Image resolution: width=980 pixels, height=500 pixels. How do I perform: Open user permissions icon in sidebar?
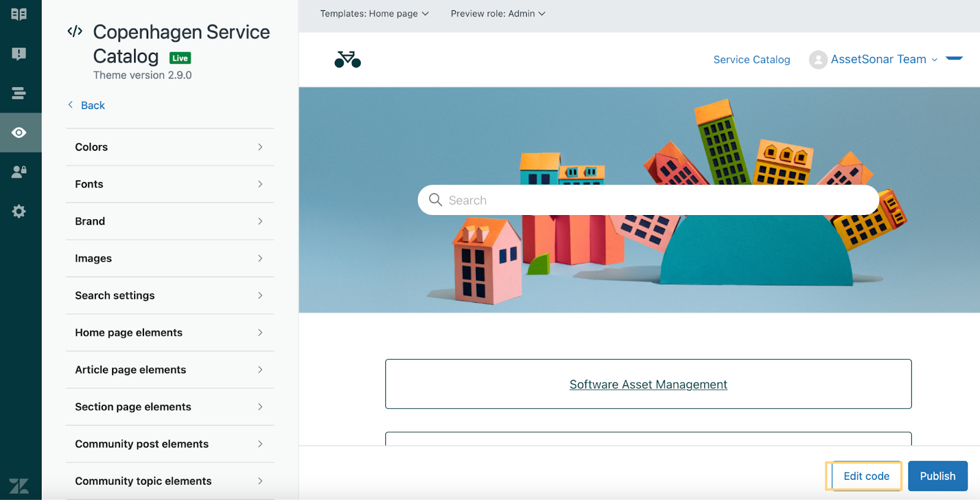[x=19, y=172]
